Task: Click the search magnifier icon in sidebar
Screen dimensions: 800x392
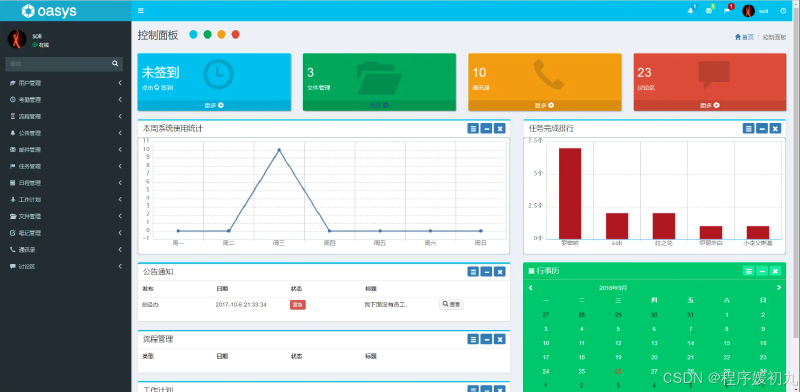Action: point(115,64)
